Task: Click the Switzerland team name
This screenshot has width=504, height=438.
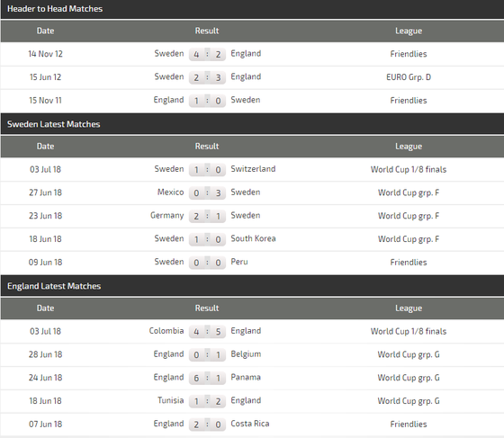Action: [253, 169]
